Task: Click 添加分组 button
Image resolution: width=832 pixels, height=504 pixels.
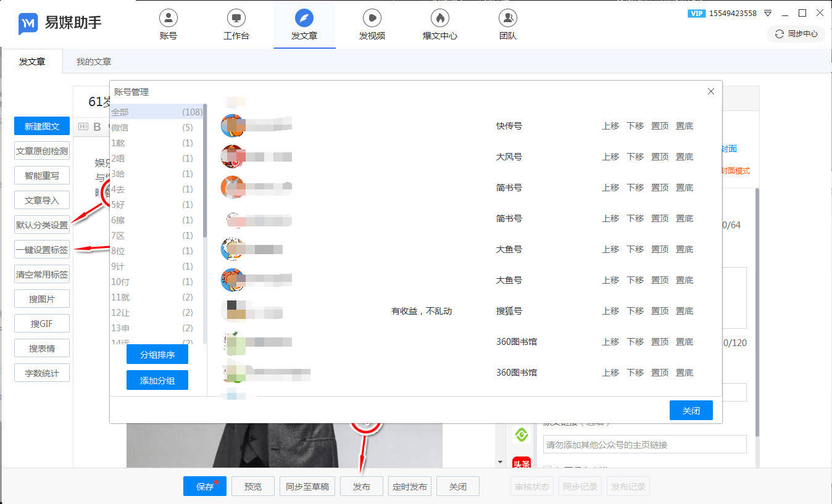Action: pos(157,380)
